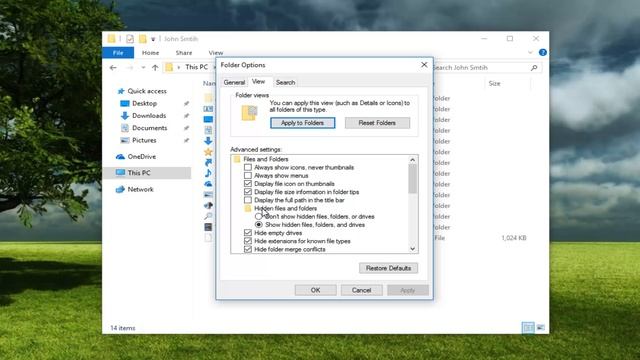
Task: Click the search magnifier icon
Action: tap(534, 67)
